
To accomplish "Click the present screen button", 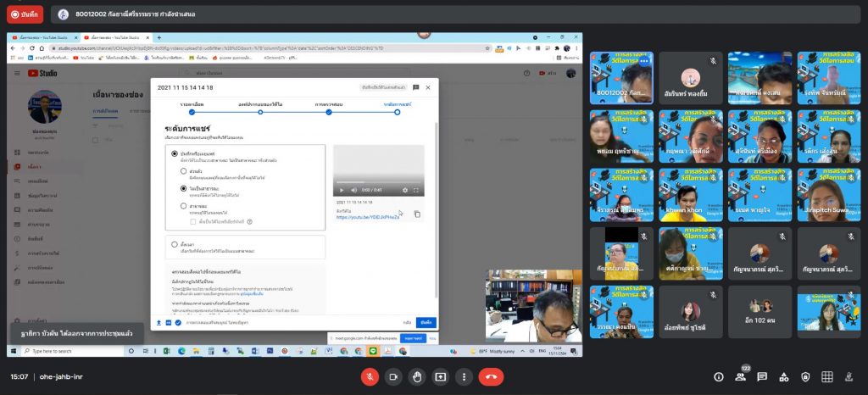I will coord(441,376).
